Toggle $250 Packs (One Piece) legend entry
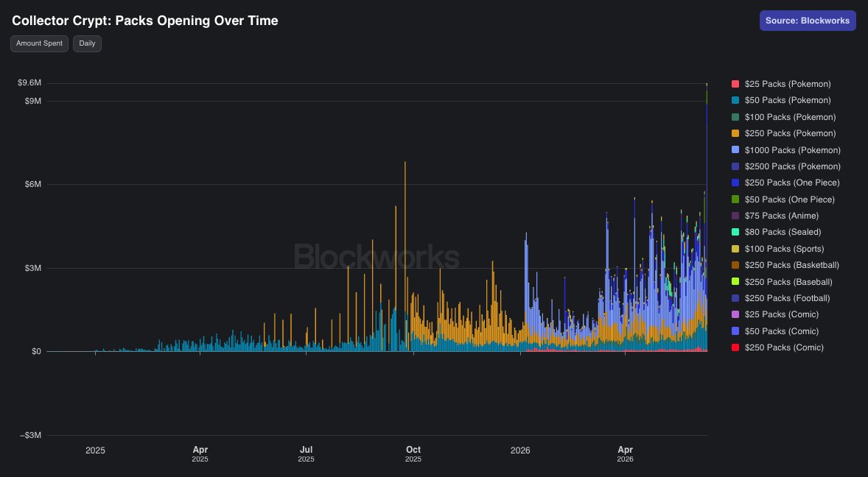 click(x=785, y=183)
